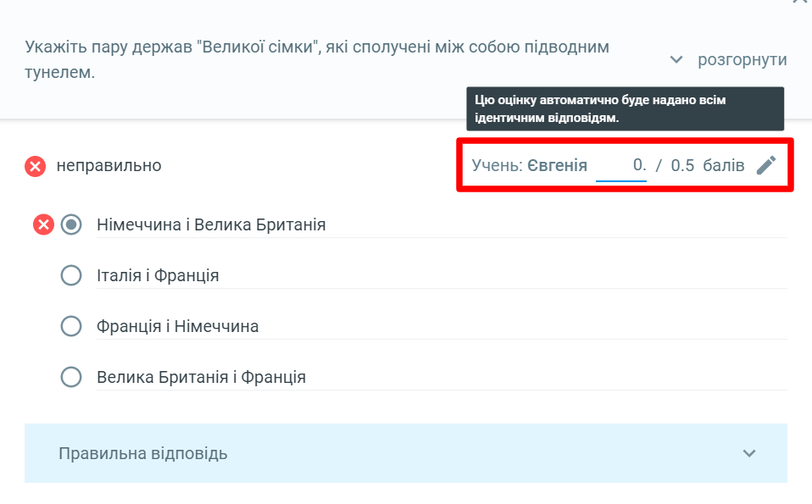Click the question text about Великої сімки
Image resolution: width=812 pixels, height=504 pixels.
317,59
